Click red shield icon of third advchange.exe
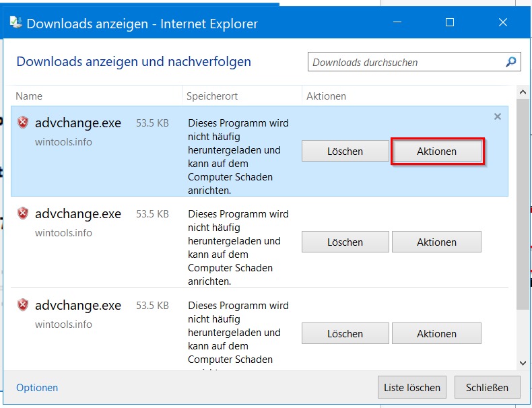This screenshot has width=532, height=408. (23, 305)
